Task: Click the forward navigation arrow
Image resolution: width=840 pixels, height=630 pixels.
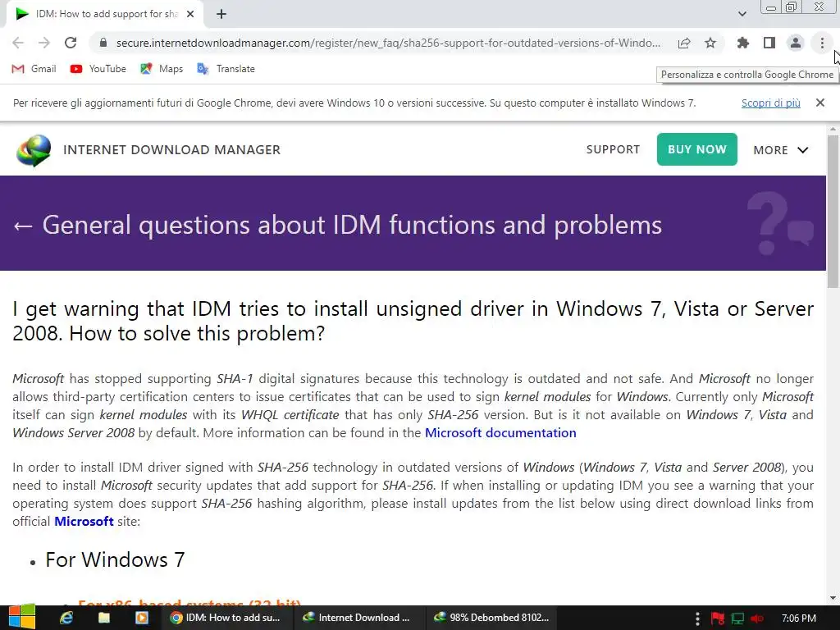Action: pyautogui.click(x=44, y=43)
